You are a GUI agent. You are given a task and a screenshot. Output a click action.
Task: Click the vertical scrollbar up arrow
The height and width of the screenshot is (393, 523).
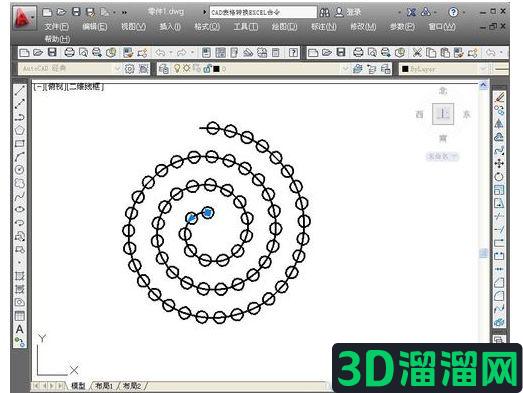click(483, 86)
